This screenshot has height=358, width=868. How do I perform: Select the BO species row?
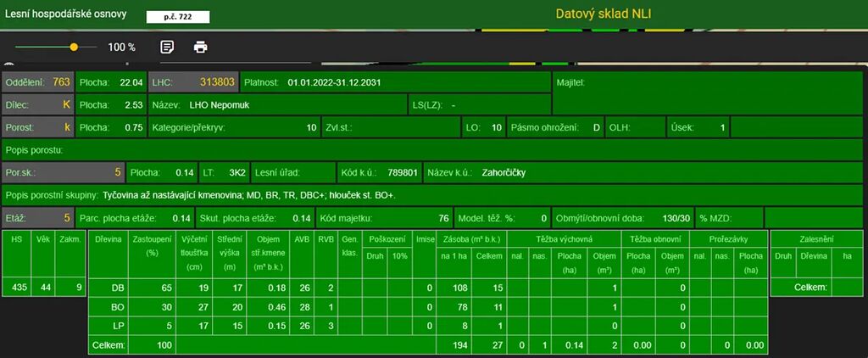(x=118, y=307)
